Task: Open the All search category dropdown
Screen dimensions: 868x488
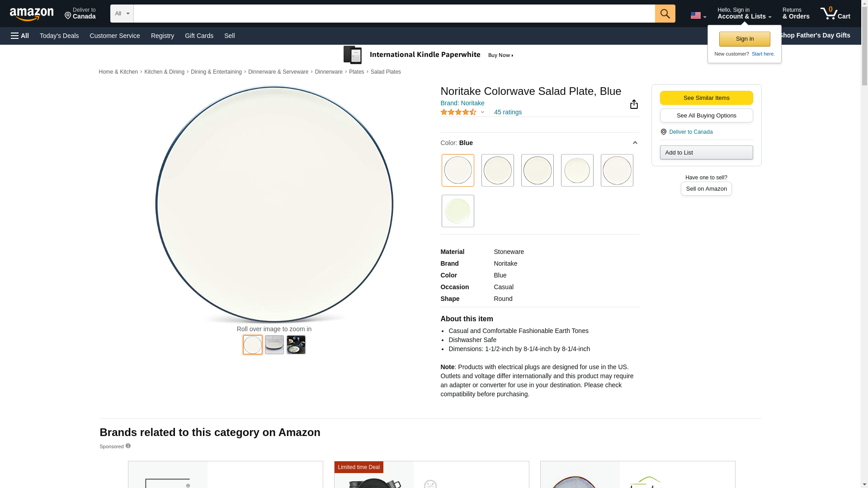Action: pyautogui.click(x=122, y=14)
